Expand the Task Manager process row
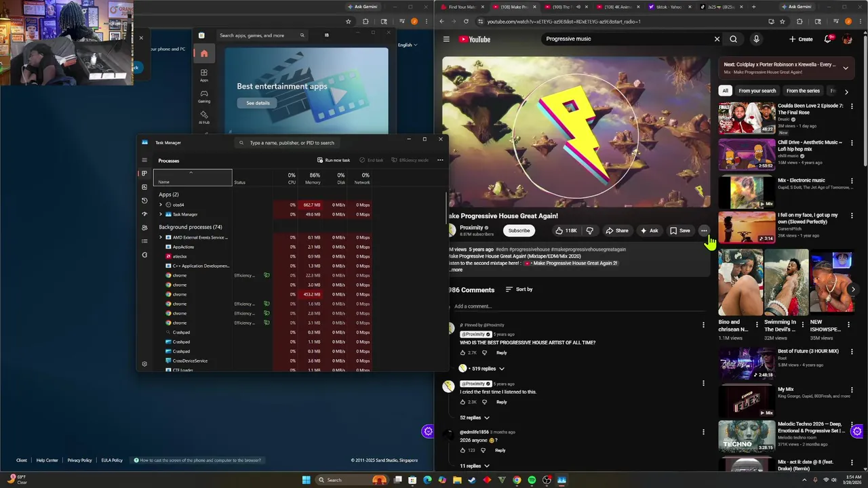Screen dimensions: 868x488 (161, 214)
